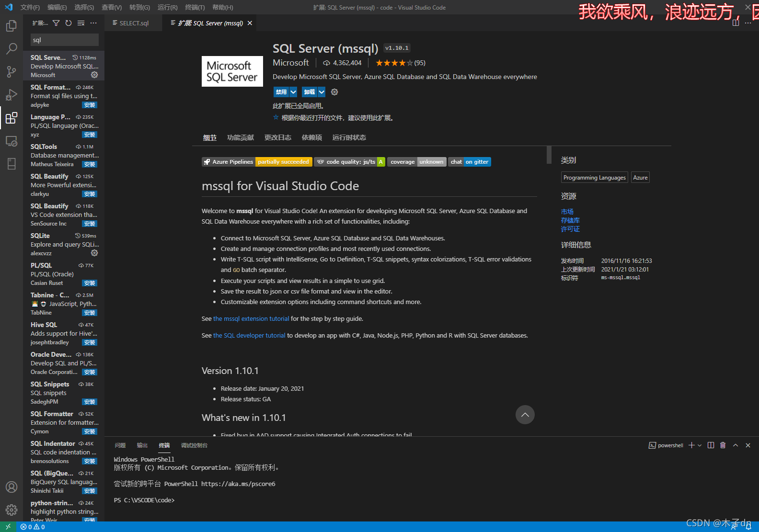Image resolution: width=759 pixels, height=532 pixels.
Task: Refresh the extensions list
Action: (x=69, y=23)
